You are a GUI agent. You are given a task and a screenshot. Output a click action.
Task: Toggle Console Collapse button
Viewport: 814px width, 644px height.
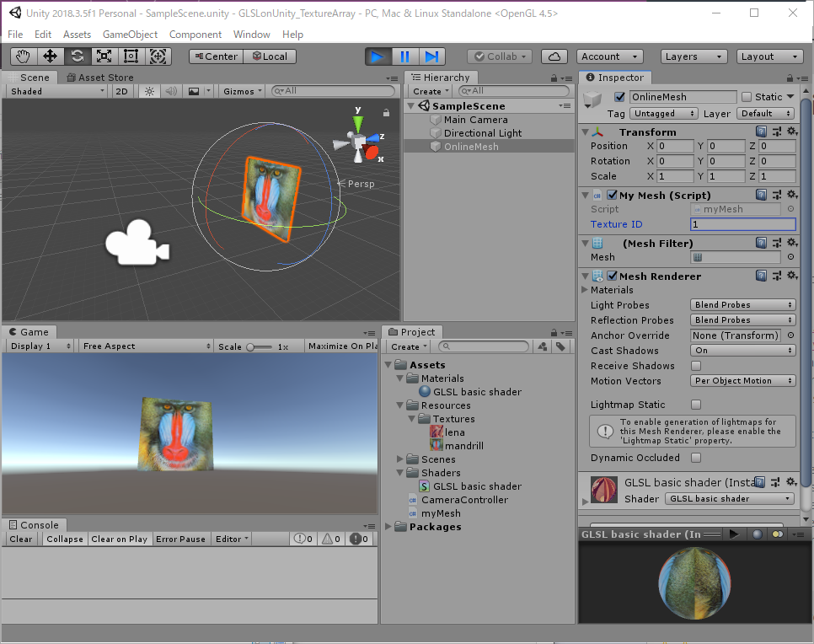[64, 539]
